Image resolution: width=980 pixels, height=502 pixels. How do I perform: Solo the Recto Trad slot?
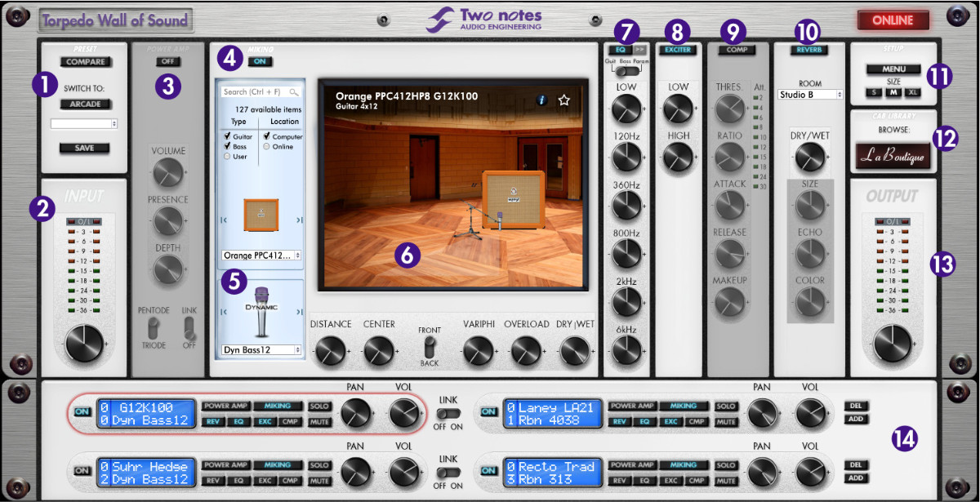725,465
